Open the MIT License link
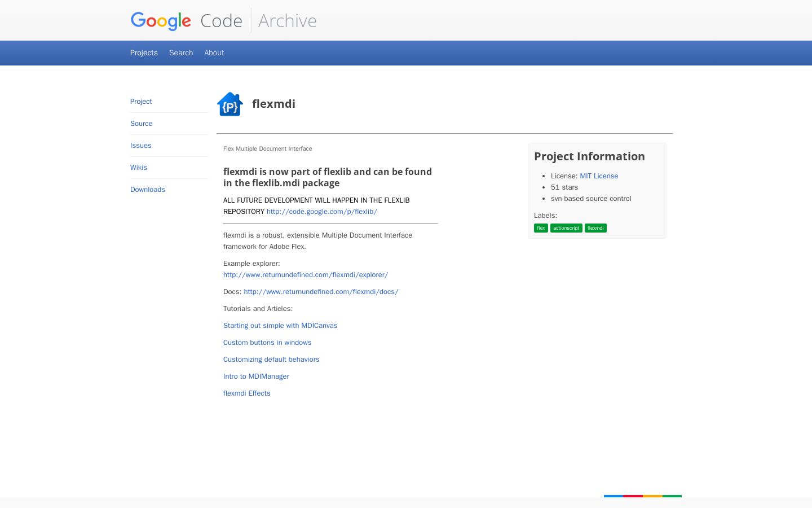 pyautogui.click(x=599, y=176)
